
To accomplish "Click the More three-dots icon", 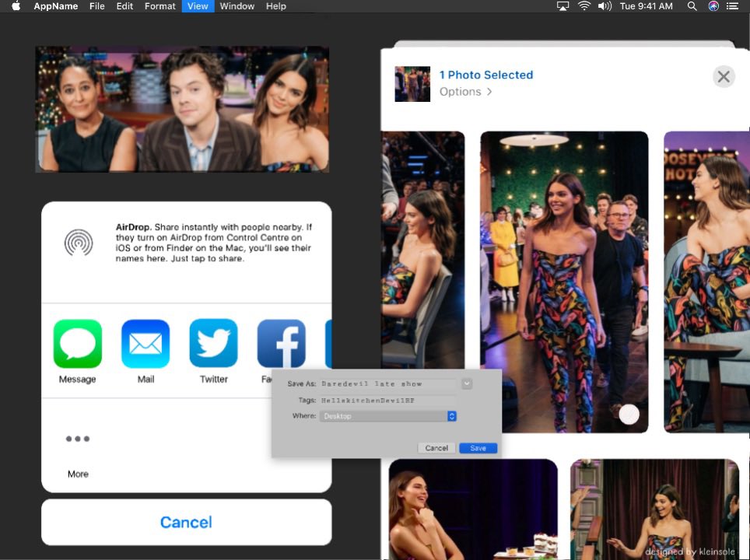I will point(78,439).
